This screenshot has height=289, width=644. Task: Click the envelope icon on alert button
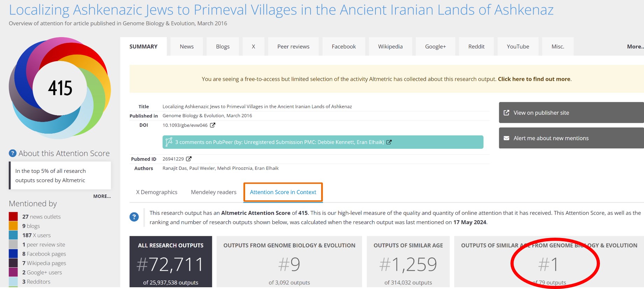[506, 138]
